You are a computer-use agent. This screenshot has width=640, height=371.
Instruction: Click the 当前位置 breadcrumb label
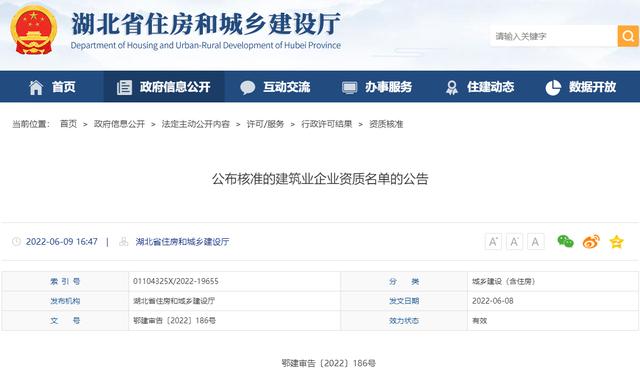31,124
